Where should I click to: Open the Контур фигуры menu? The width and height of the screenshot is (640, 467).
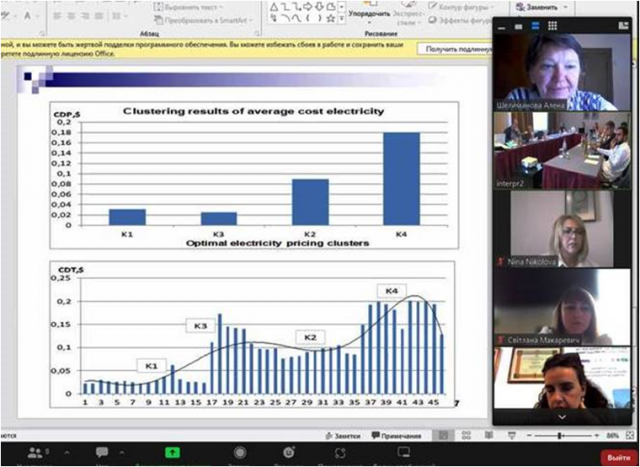461,7
